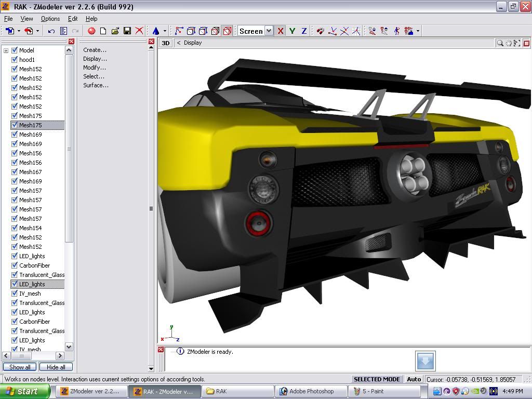Click the Hide all button

pos(56,367)
